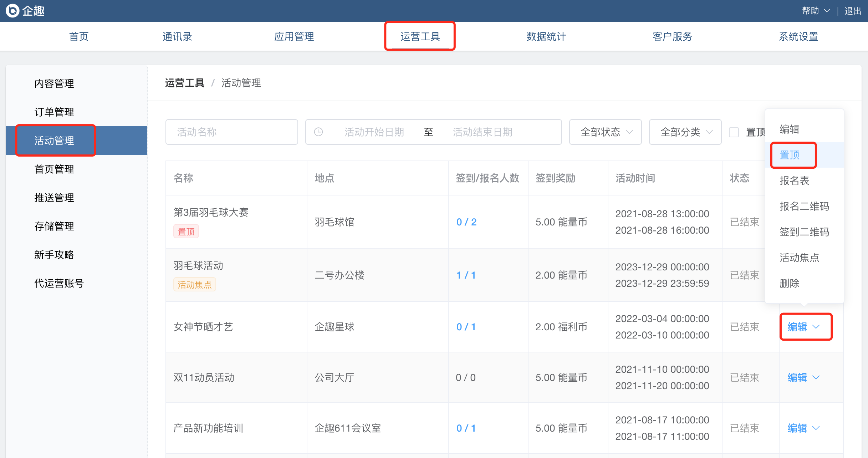Click chevron beside 编辑 in 女神节晒才艺 row
Image resolution: width=868 pixels, height=458 pixels.
pyautogui.click(x=816, y=327)
